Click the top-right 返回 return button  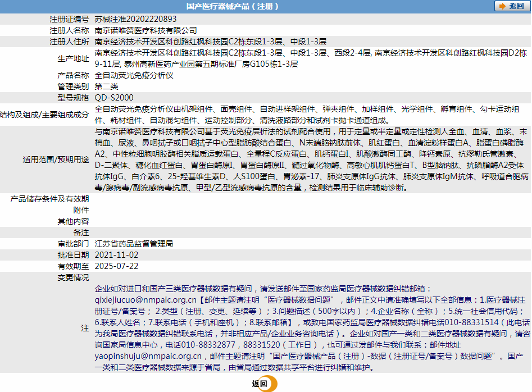pyautogui.click(x=512, y=6)
